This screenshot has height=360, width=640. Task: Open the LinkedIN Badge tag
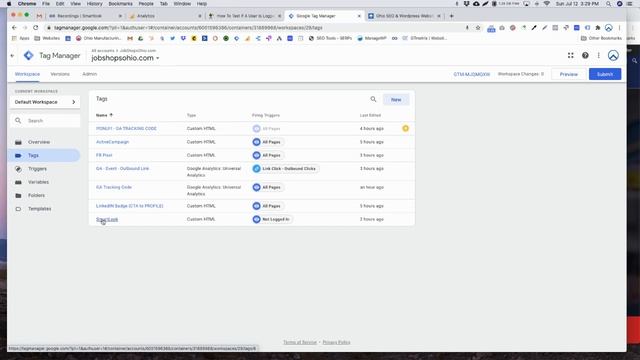[x=129, y=206]
